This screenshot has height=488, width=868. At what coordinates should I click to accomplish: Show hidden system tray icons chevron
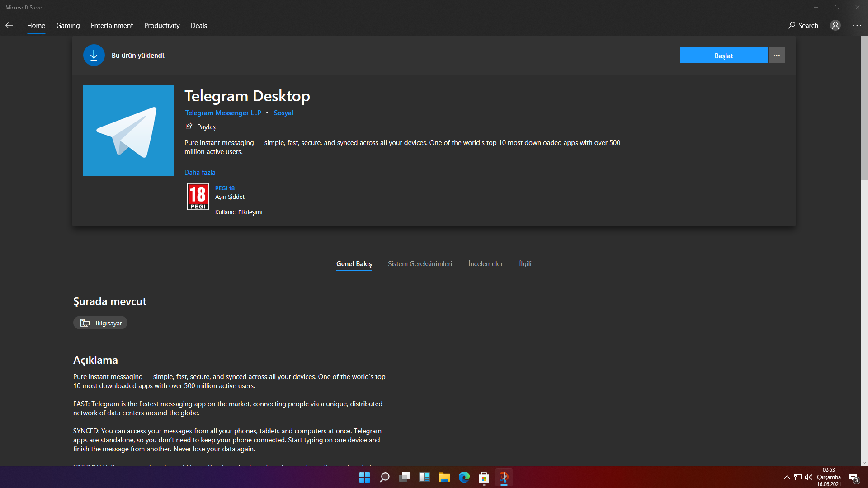pos(787,477)
